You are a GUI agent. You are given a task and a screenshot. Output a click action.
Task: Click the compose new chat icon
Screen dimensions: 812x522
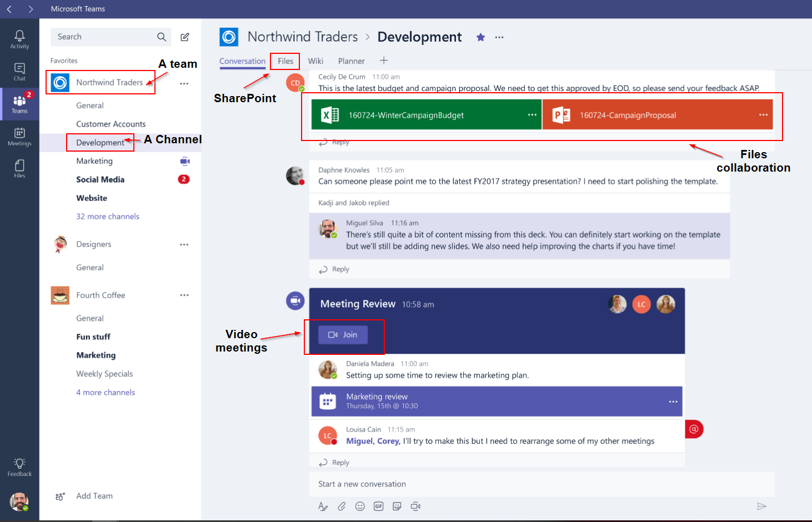(185, 37)
